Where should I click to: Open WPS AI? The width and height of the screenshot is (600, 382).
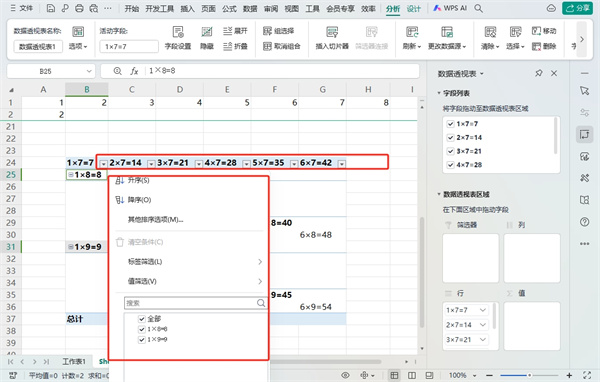450,8
